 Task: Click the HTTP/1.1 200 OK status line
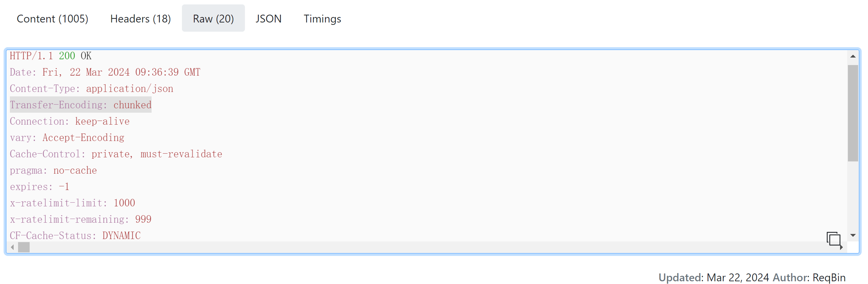click(50, 56)
